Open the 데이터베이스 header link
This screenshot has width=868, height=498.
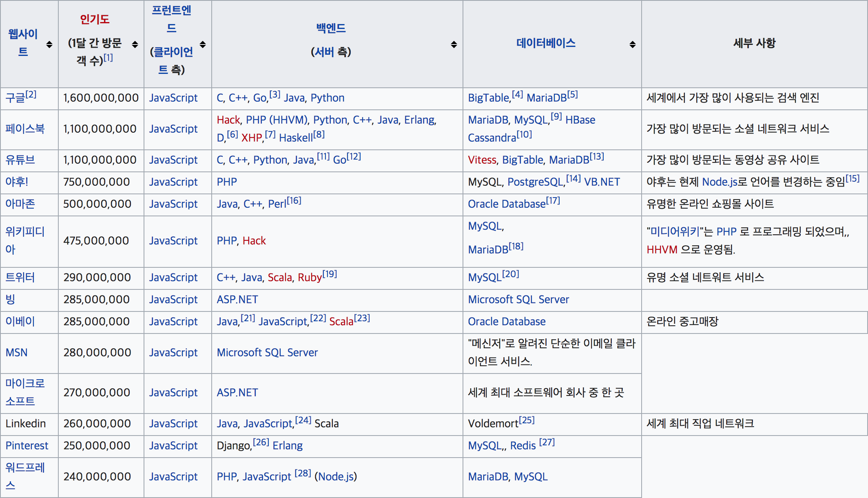click(546, 43)
